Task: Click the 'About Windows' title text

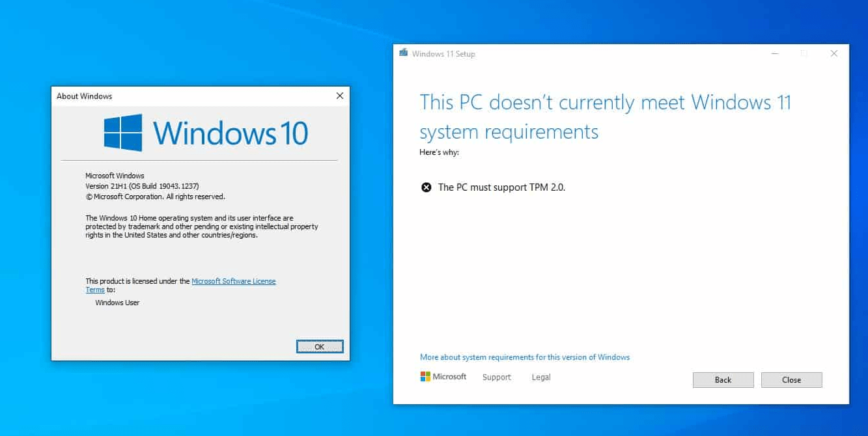Action: coord(84,96)
